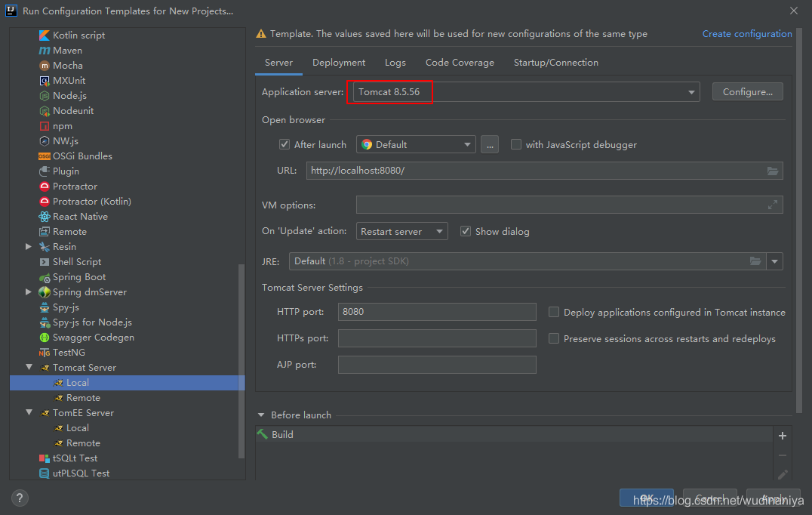This screenshot has width=812, height=515.
Task: Click the plus icon to add before-launch task
Action: pyautogui.click(x=783, y=436)
